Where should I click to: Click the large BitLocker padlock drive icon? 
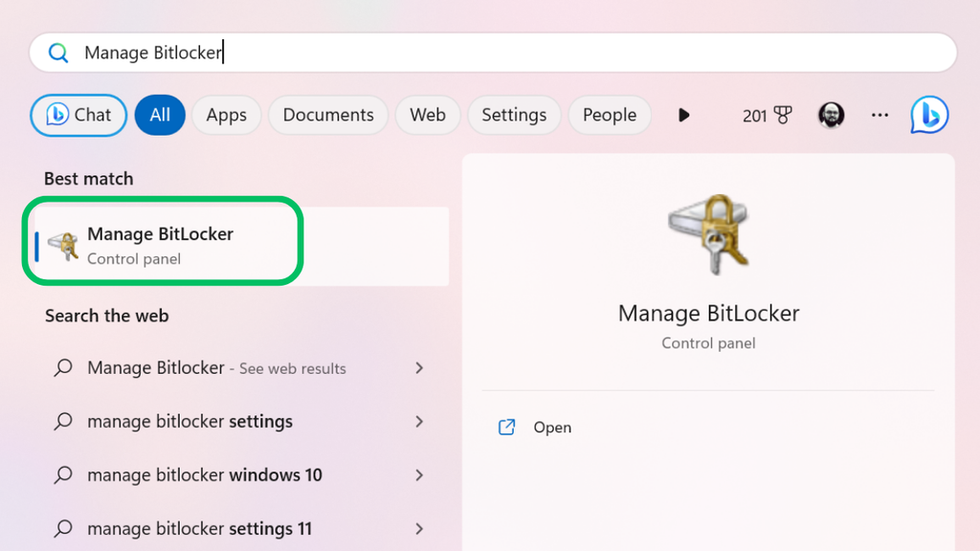click(x=708, y=236)
